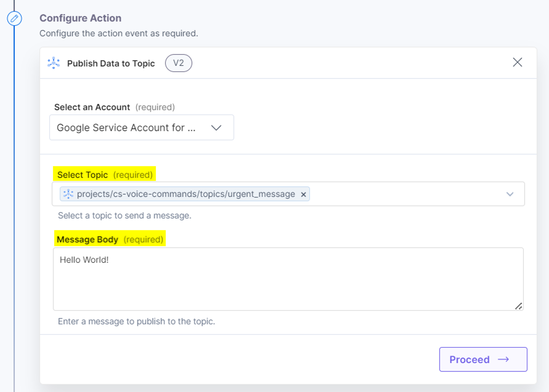Click the V2 version badge

pos(179,63)
